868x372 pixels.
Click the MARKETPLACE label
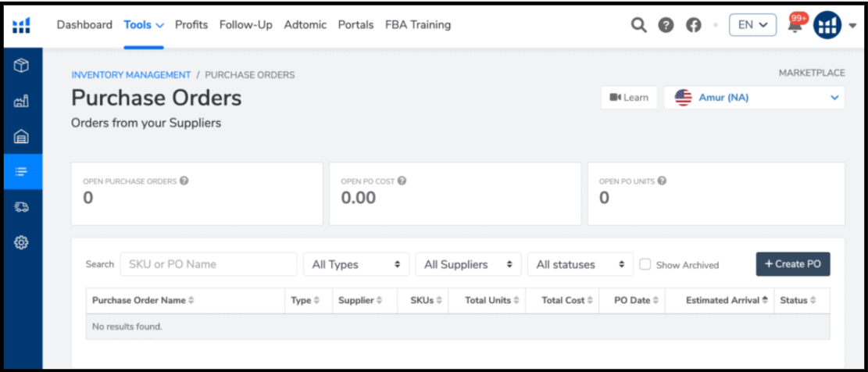pos(812,73)
